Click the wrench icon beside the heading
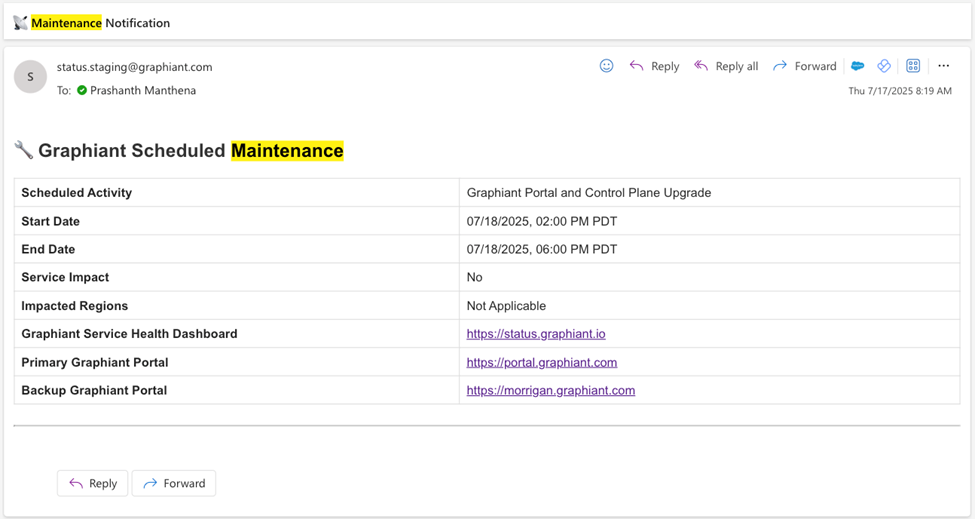This screenshot has height=519, width=975. point(24,150)
